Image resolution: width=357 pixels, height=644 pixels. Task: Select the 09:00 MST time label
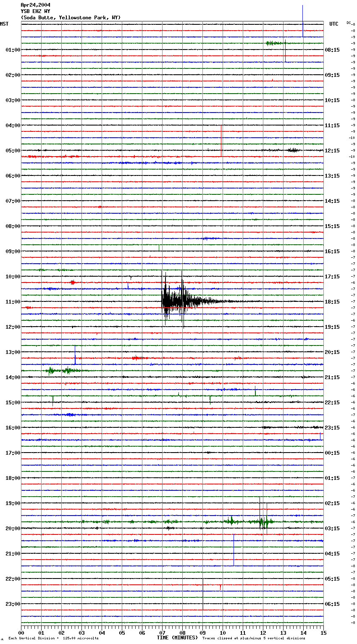coord(13,251)
